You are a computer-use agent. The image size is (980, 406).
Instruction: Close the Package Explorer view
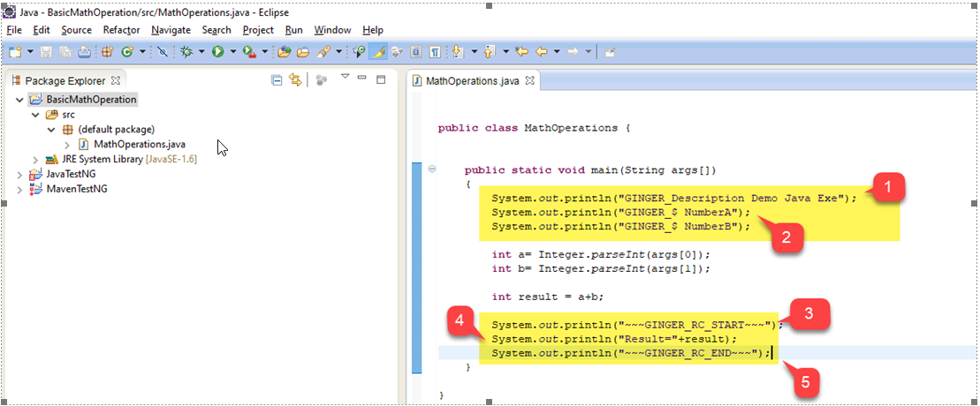116,80
